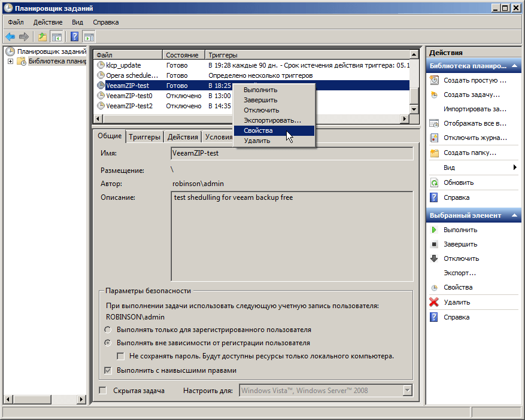
Task: Click the Disable down-arrow icon
Action: click(434, 258)
